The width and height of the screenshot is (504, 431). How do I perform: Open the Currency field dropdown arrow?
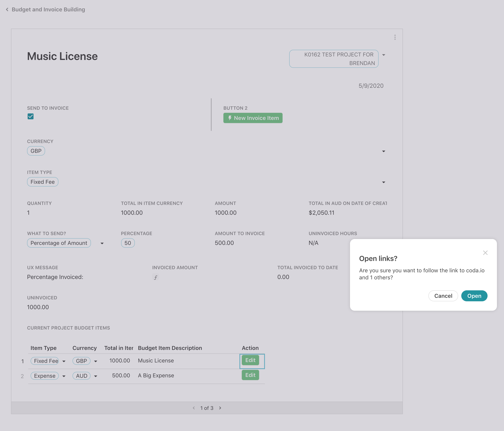click(384, 151)
